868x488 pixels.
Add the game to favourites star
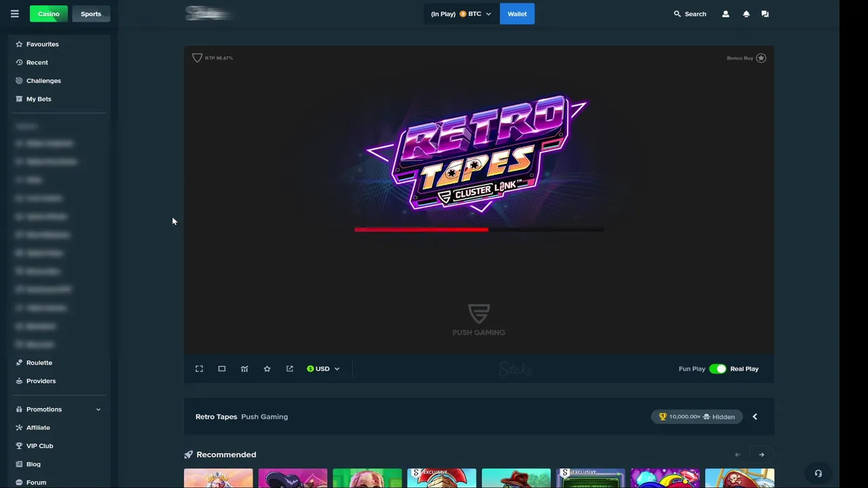click(267, 369)
